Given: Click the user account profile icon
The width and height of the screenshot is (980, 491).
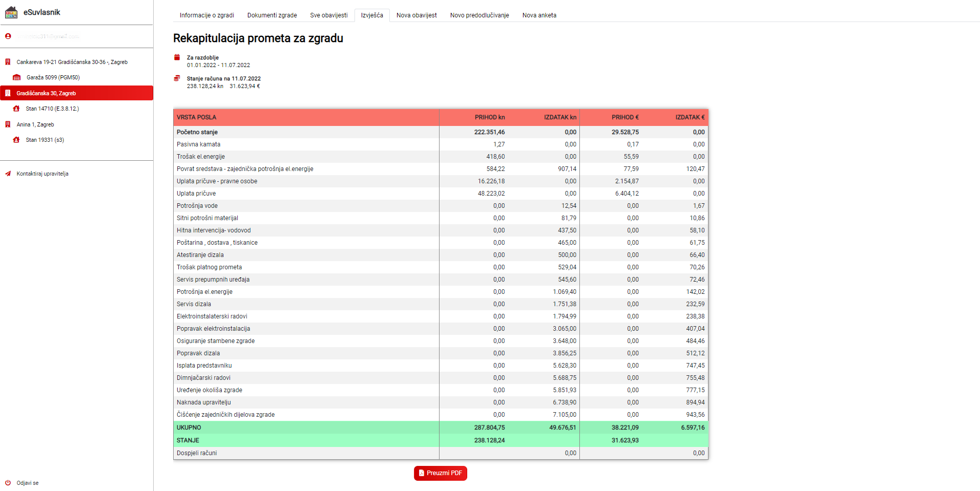Looking at the screenshot, I should pos(8,36).
